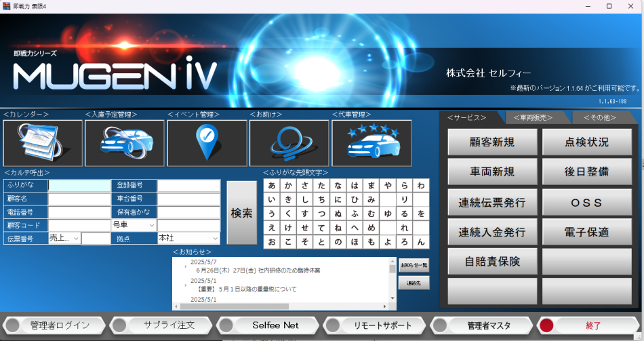Switch to the その他 tab
This screenshot has height=341, width=644.
(x=600, y=118)
